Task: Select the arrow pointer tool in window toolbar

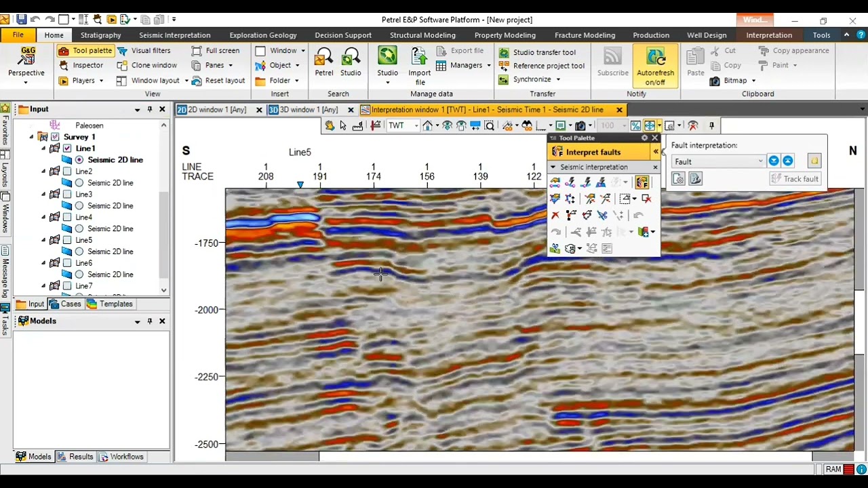Action: coord(343,125)
